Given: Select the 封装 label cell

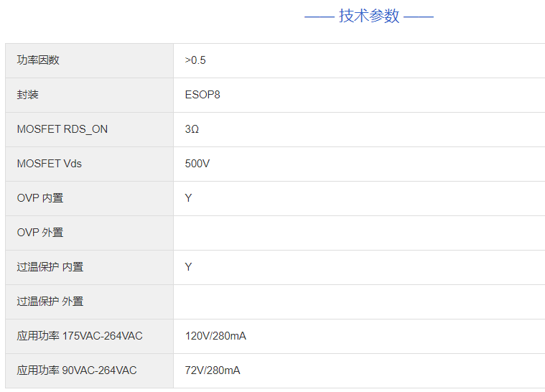Looking at the screenshot, I should click(27, 95).
